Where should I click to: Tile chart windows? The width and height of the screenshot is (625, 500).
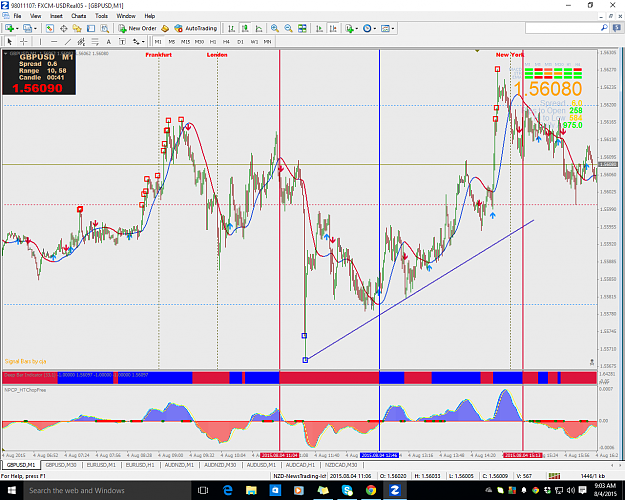coord(303,28)
